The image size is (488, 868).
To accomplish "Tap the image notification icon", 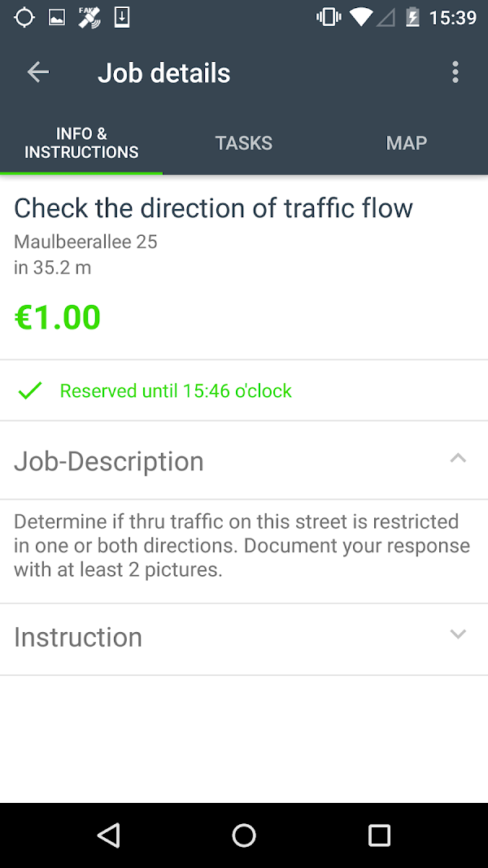I will point(56,18).
